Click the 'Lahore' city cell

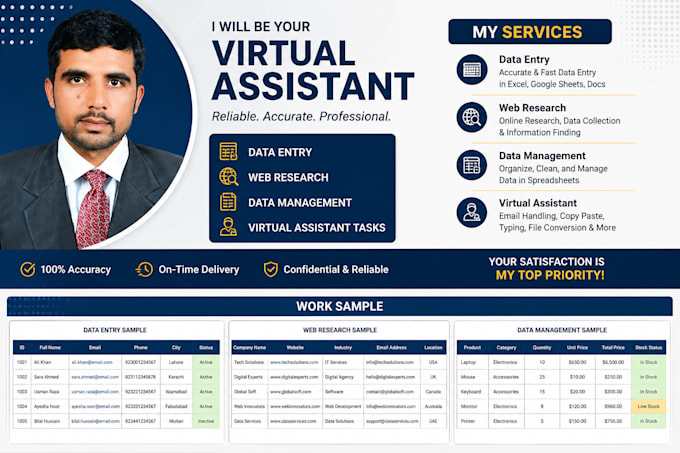pyautogui.click(x=176, y=362)
